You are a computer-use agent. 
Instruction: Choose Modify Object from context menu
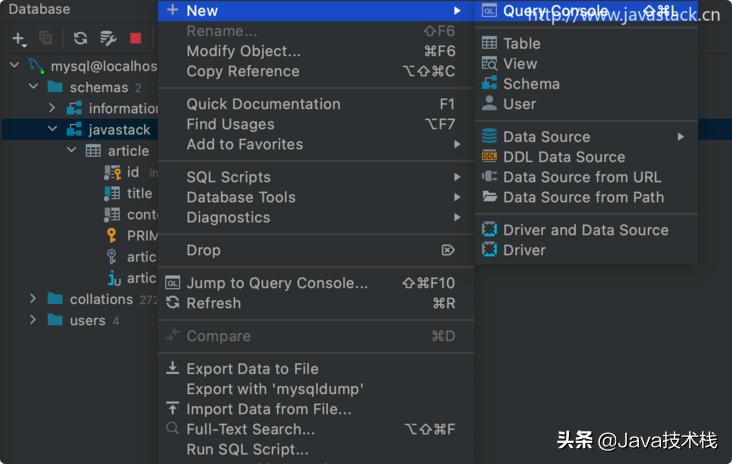tap(316, 51)
